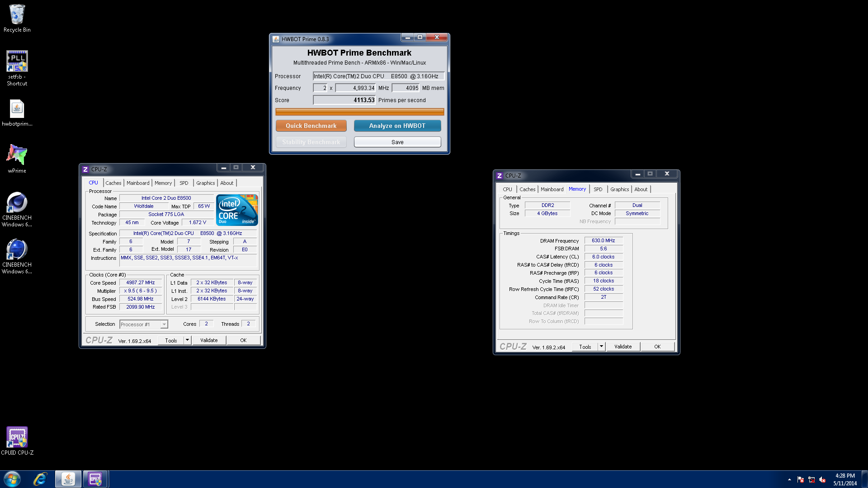Click the Core Voltage value 1.672 V
Screen dimensions: 868x488
click(x=198, y=222)
